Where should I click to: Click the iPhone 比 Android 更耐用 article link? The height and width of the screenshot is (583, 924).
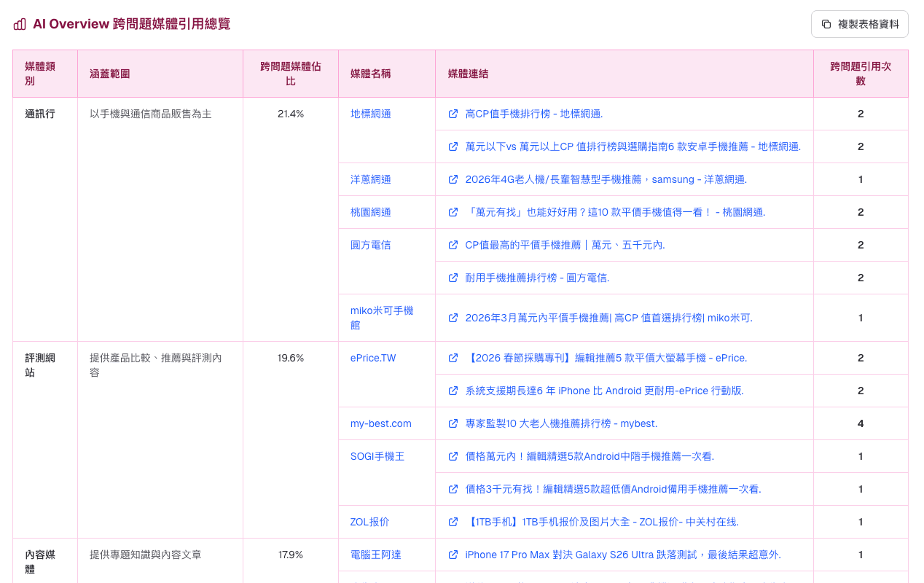coord(605,391)
